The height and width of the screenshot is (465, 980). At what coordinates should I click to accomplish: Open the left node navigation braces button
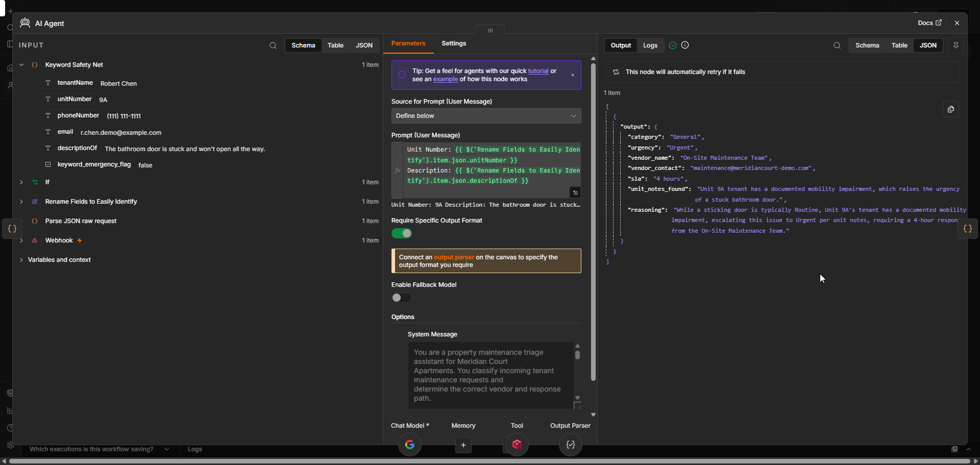12,229
